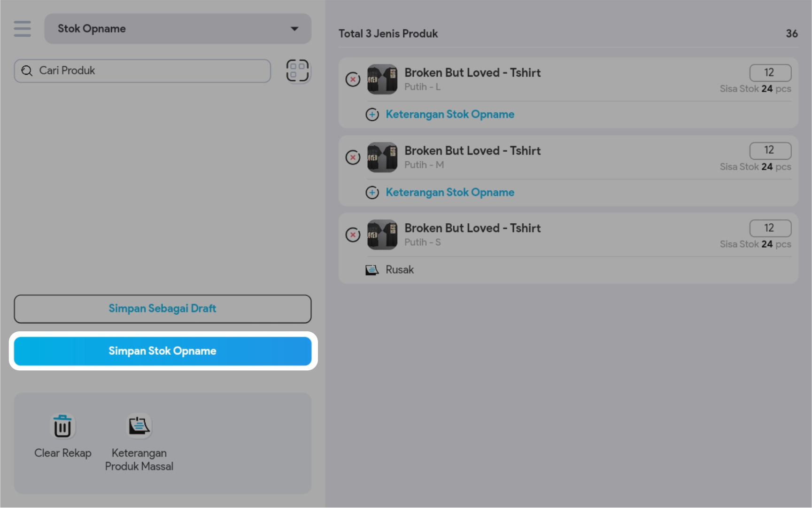This screenshot has height=508, width=812.
Task: Click the Clear Rekap trash icon
Action: point(62,426)
